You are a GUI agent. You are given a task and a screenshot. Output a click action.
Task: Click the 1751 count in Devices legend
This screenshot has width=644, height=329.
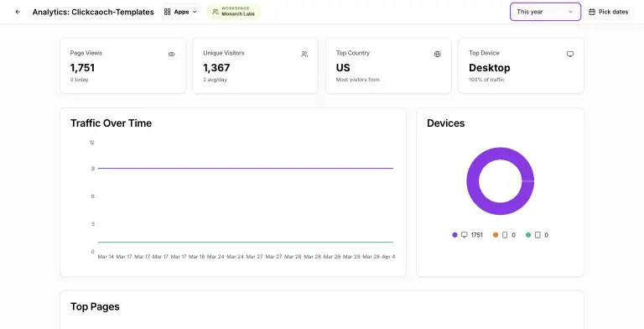pyautogui.click(x=477, y=235)
